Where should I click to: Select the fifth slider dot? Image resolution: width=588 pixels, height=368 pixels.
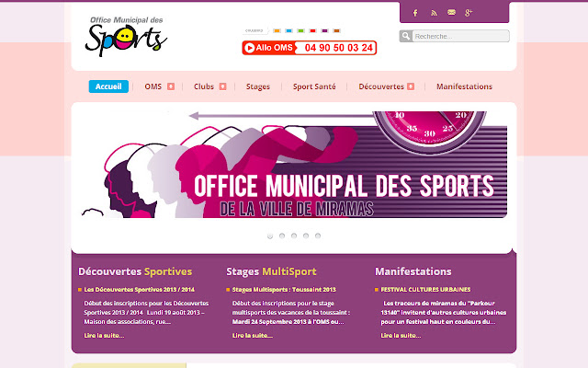318,236
